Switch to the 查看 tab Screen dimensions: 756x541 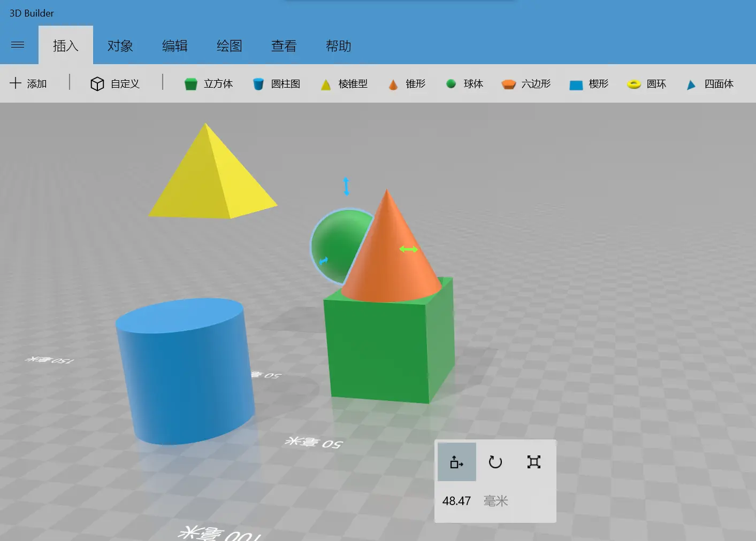tap(284, 45)
